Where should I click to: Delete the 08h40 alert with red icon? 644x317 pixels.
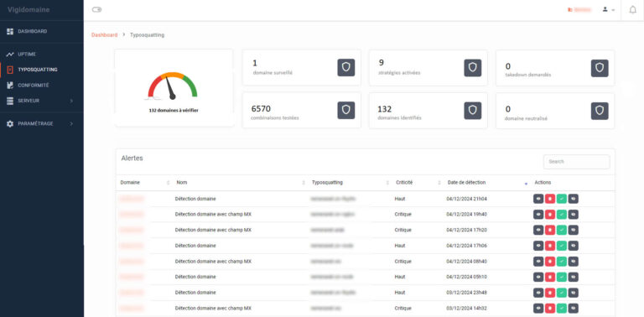pos(550,261)
